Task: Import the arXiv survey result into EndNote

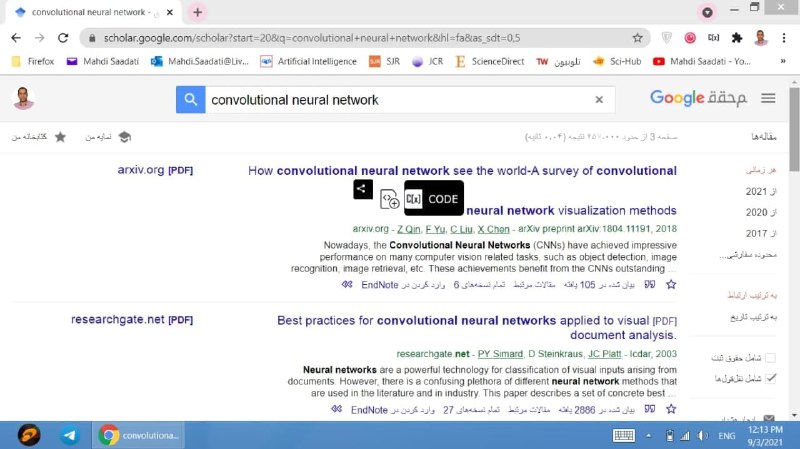Action: tap(403, 285)
